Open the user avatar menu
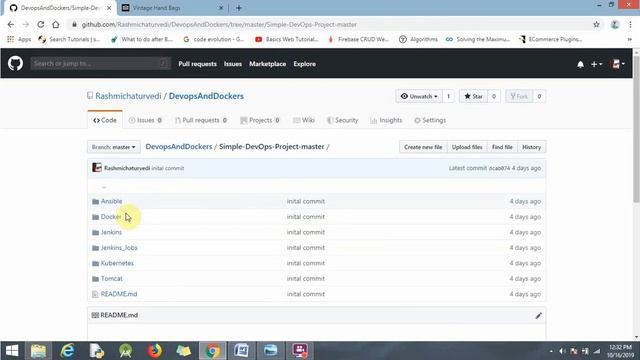Screen dimensions: 640x360 pyautogui.click(x=618, y=64)
